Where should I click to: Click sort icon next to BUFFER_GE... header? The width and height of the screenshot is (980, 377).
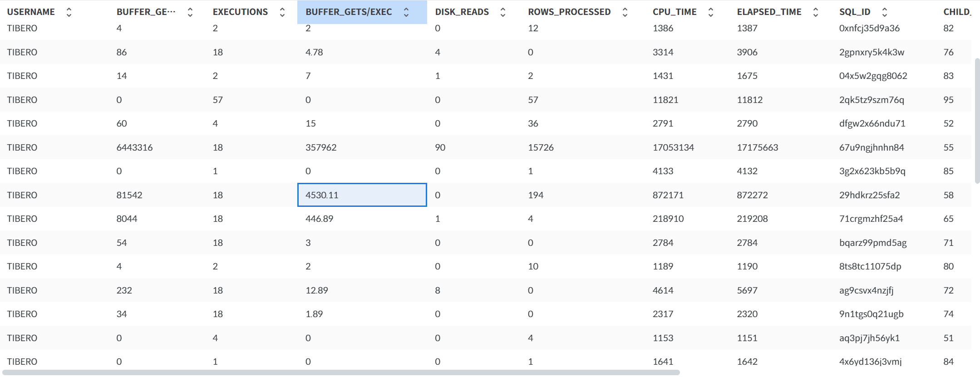tap(190, 12)
